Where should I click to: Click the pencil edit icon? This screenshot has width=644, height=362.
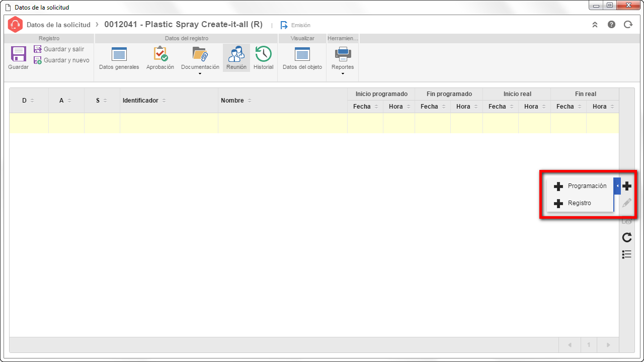[627, 203]
